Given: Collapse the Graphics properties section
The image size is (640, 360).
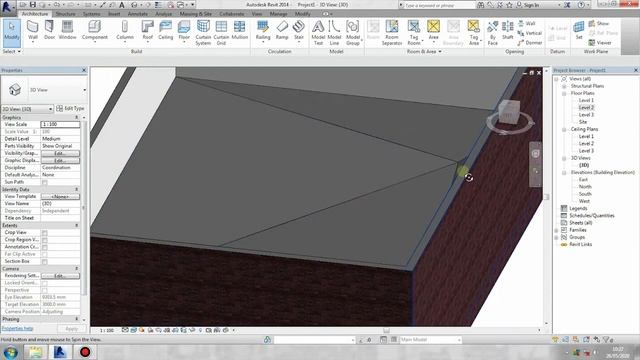Looking at the screenshot, I should coord(76,118).
